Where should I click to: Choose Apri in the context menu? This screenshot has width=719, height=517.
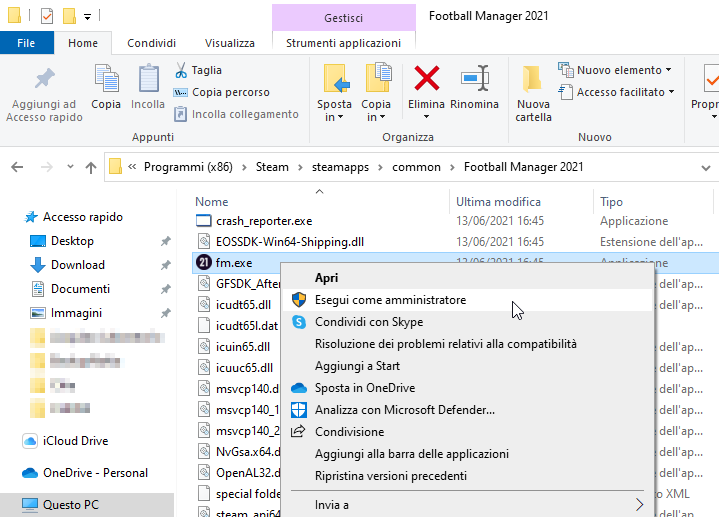click(x=467, y=278)
